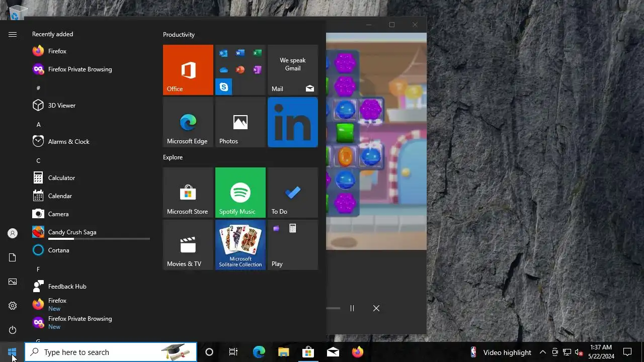Click the OneNote icon in Office group tile
This screenshot has height=362, width=644.
pyautogui.click(x=257, y=70)
